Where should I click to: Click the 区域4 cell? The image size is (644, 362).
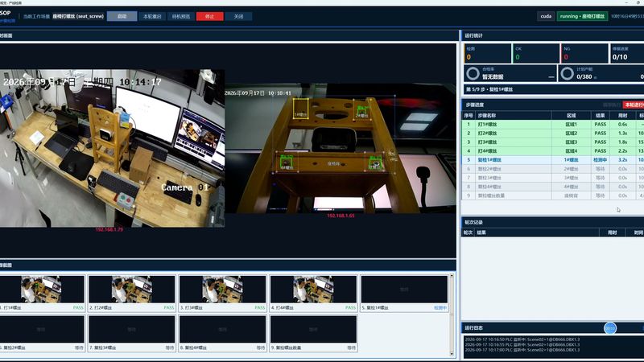571,151
